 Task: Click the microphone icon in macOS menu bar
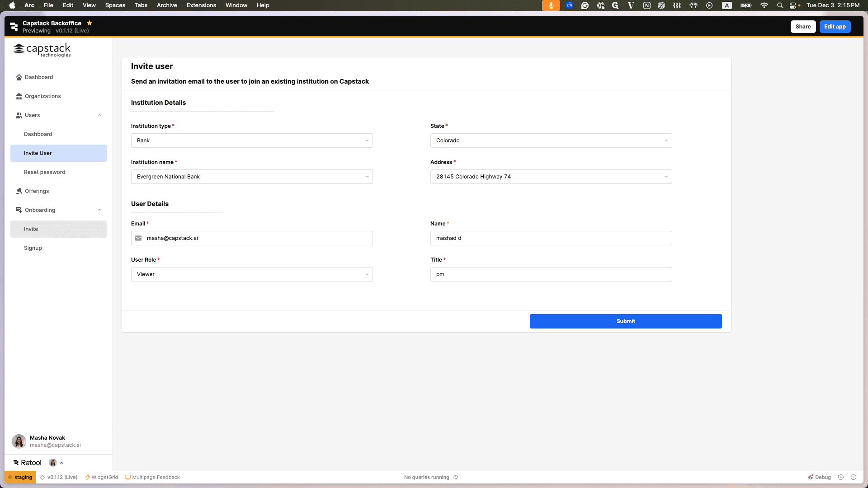(551, 5)
